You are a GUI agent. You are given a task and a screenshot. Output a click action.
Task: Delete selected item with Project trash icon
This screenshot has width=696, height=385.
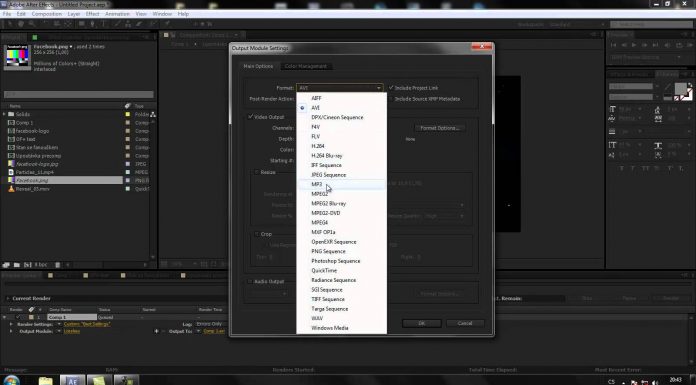(58, 265)
